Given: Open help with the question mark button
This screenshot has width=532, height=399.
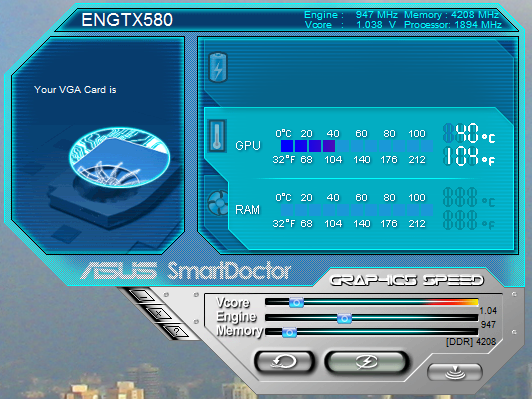Looking at the screenshot, I should pyautogui.click(x=175, y=331).
